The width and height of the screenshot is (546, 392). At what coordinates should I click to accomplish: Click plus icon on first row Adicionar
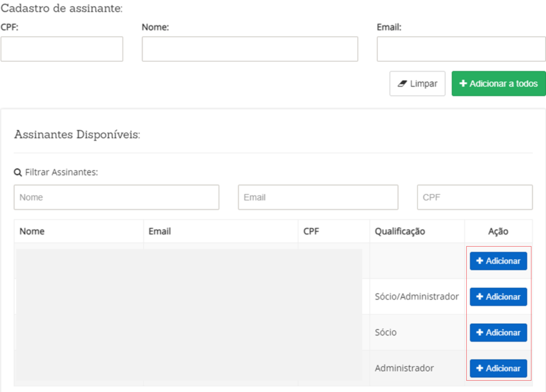pyautogui.click(x=480, y=261)
